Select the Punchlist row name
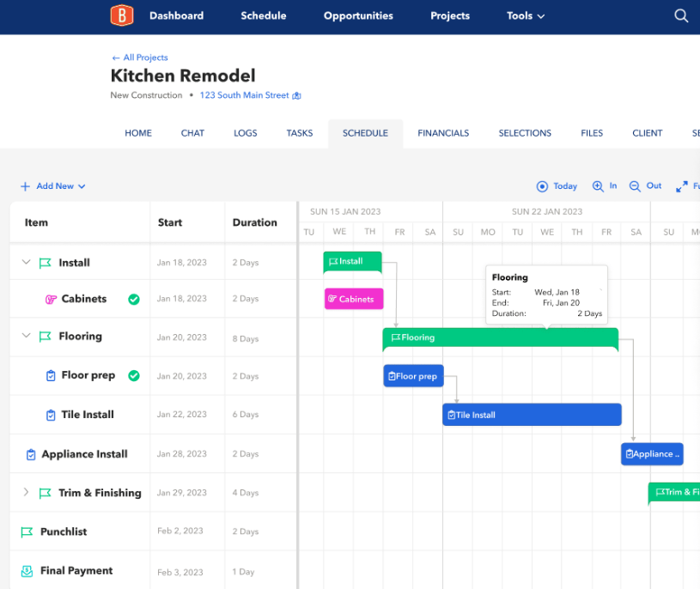This screenshot has height=589, width=700. tap(64, 531)
